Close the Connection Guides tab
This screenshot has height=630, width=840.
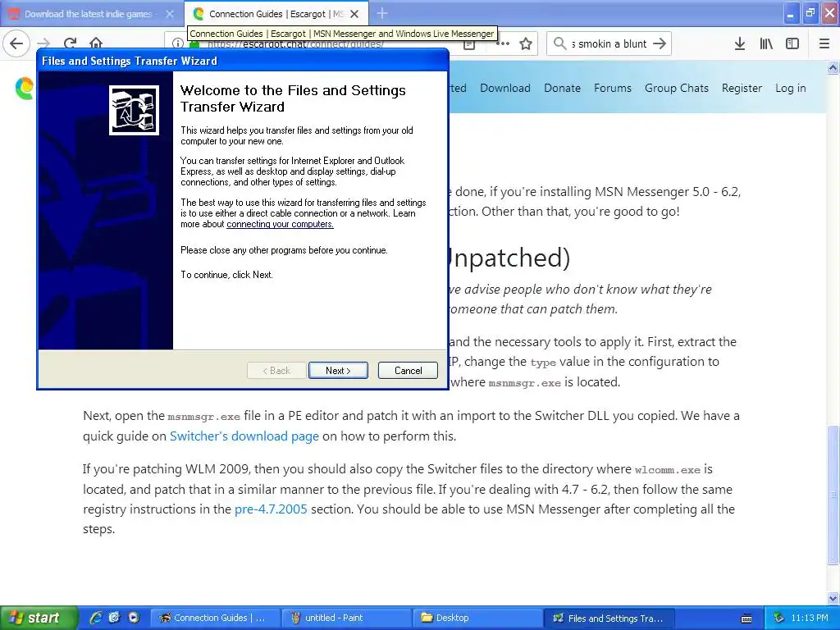coord(354,14)
